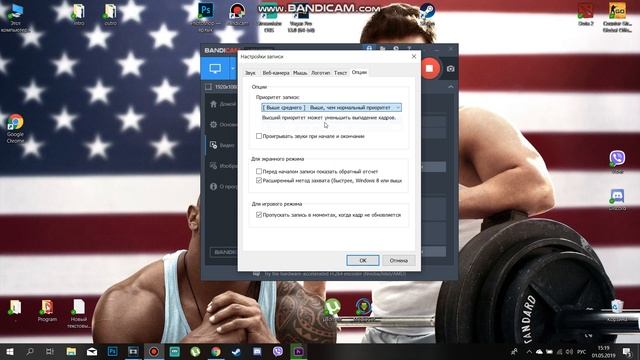Open the Discord desktop icon
The height and width of the screenshot is (360, 640).
coord(617,200)
